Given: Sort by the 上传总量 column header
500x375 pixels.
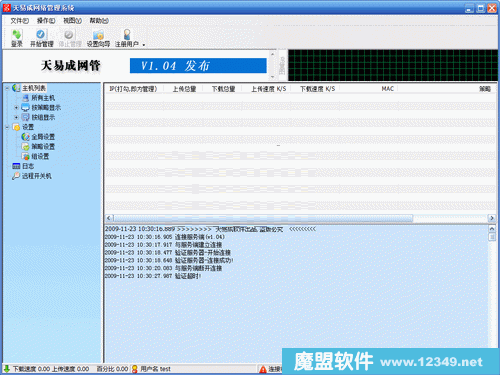Looking at the screenshot, I should click(x=184, y=89).
